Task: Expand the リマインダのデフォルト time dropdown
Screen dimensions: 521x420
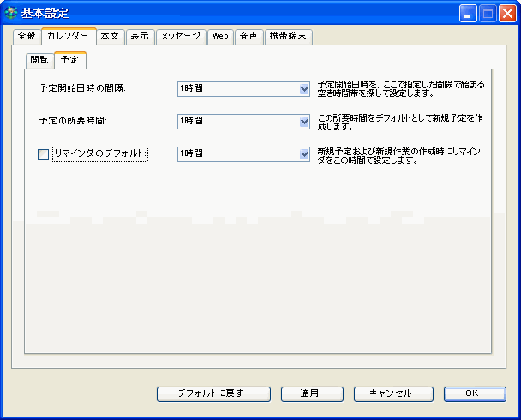Action: click(304, 153)
